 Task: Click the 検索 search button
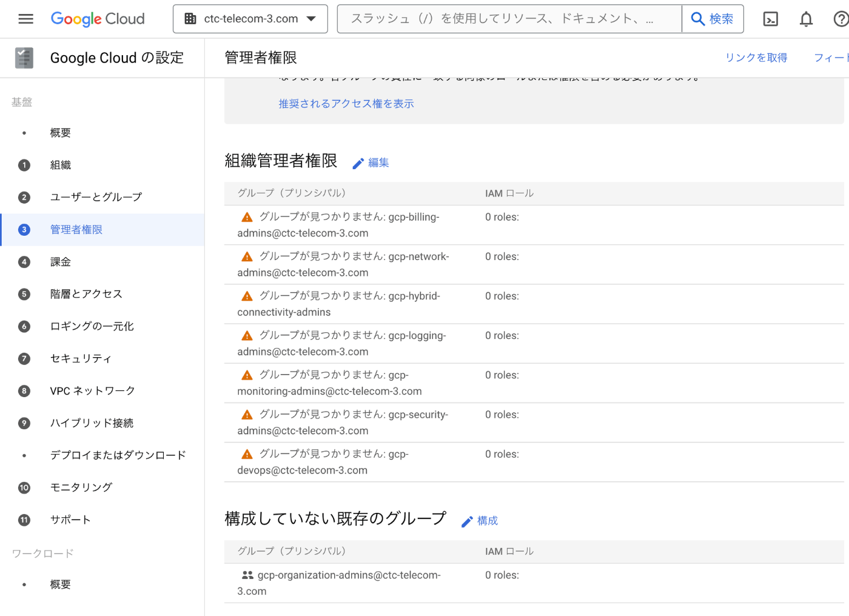(x=713, y=19)
